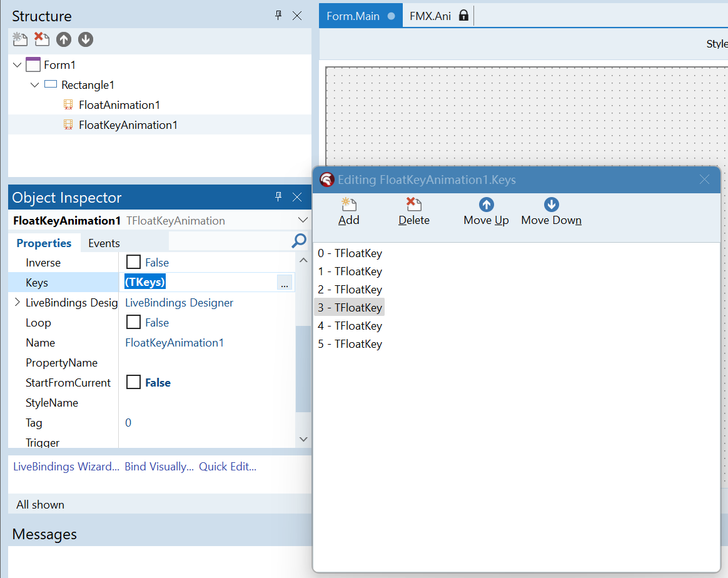728x578 pixels.
Task: Expand the LiveBindings Designer property
Action: (17, 303)
